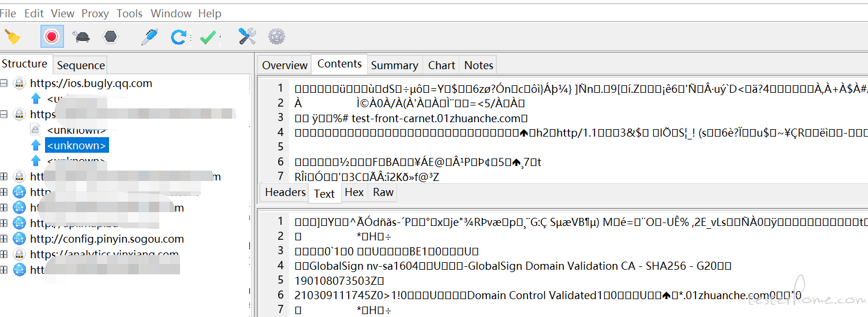
Task: Select the highlighted <unknown> request
Action: point(77,145)
